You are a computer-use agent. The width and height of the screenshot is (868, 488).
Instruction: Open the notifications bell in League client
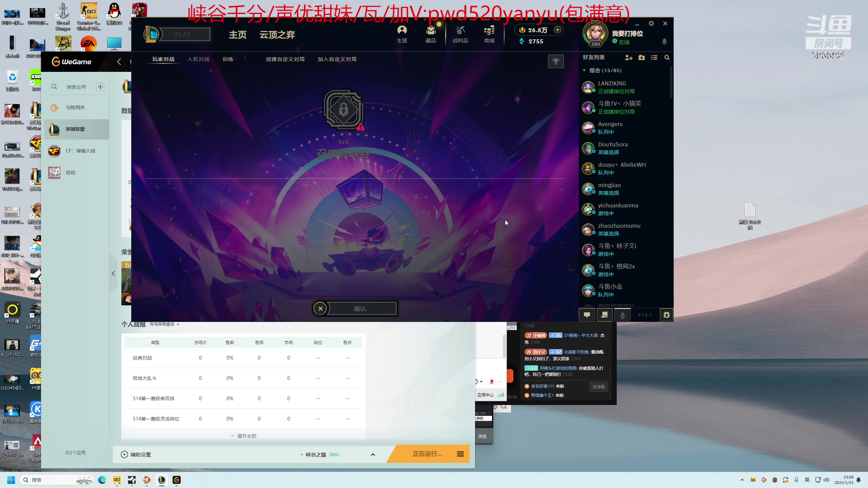click(664, 41)
